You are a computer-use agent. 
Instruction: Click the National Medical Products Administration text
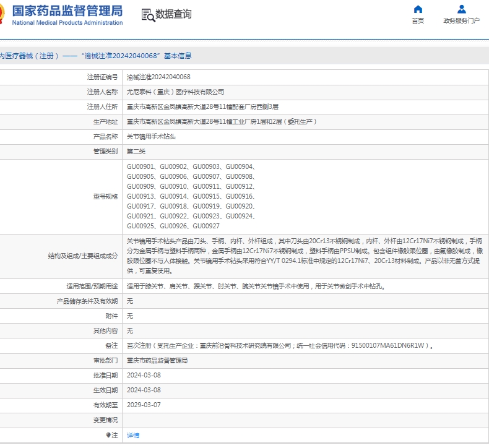point(67,23)
